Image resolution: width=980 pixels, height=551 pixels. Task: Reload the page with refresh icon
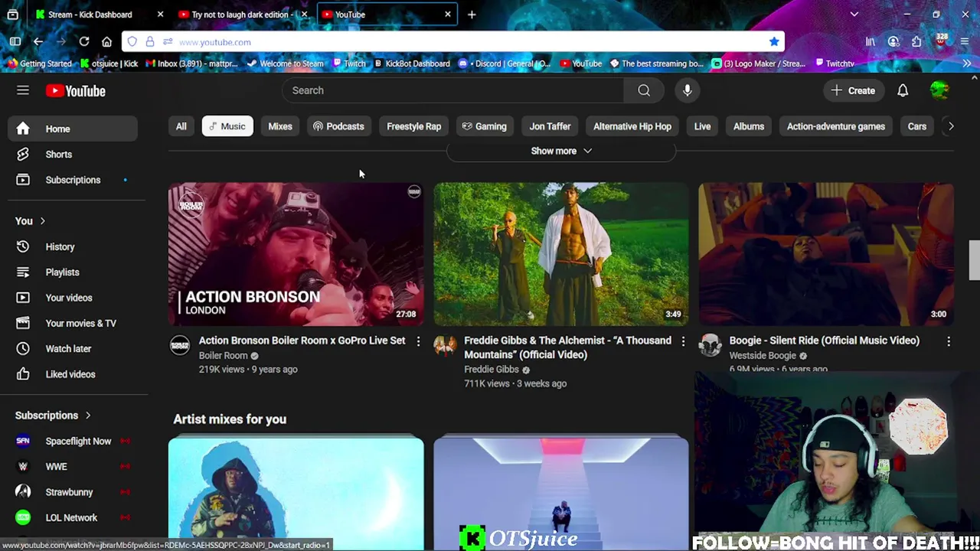[x=84, y=42]
